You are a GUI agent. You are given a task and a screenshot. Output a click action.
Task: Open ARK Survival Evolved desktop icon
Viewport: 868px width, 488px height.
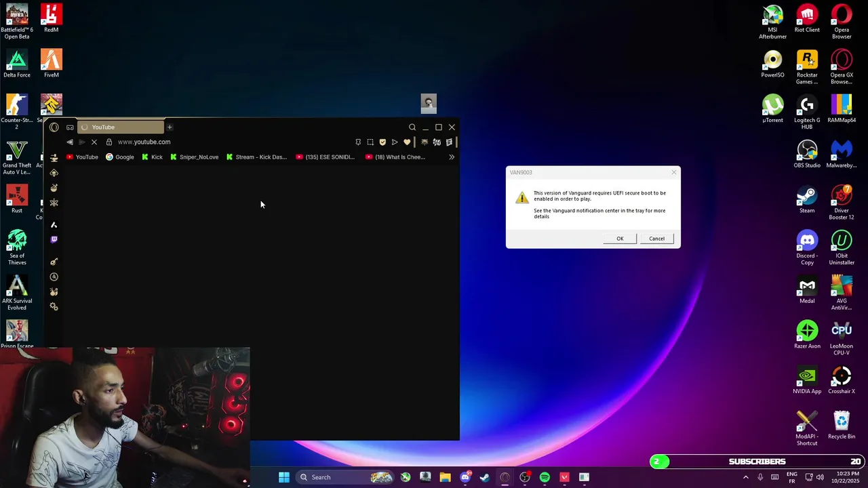(x=17, y=293)
